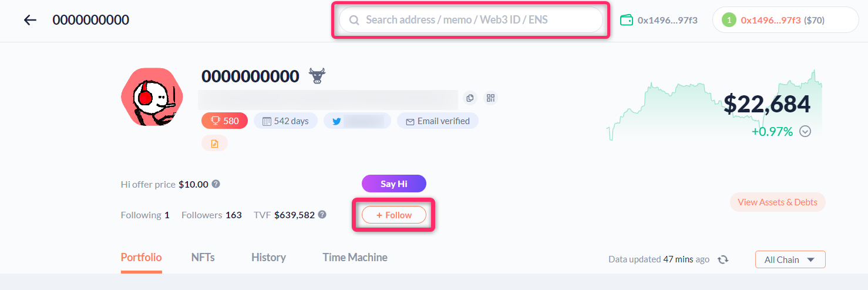Viewport: 868px width, 290px height.
Task: Expand the +0.97% change chevron
Action: (805, 132)
